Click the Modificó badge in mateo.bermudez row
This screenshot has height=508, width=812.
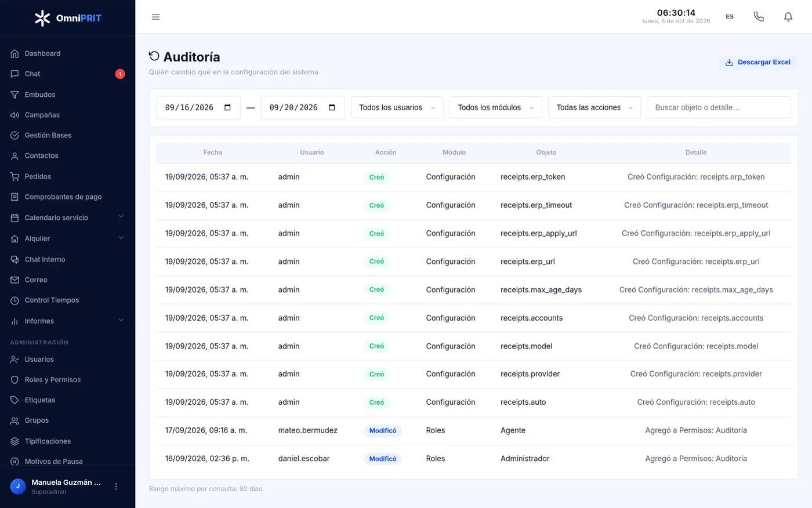(383, 431)
